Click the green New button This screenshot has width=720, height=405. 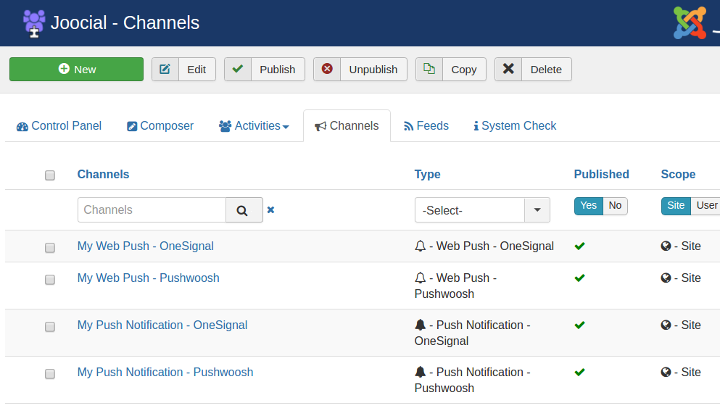76,69
